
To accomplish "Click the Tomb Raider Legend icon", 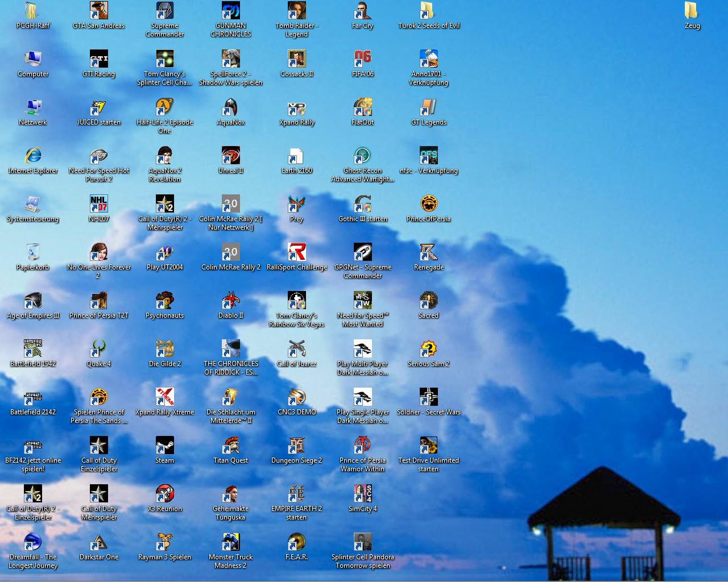I will click(x=297, y=20).
